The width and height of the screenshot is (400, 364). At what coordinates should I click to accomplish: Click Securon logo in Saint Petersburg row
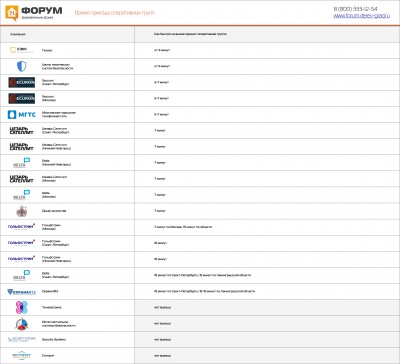coord(22,82)
